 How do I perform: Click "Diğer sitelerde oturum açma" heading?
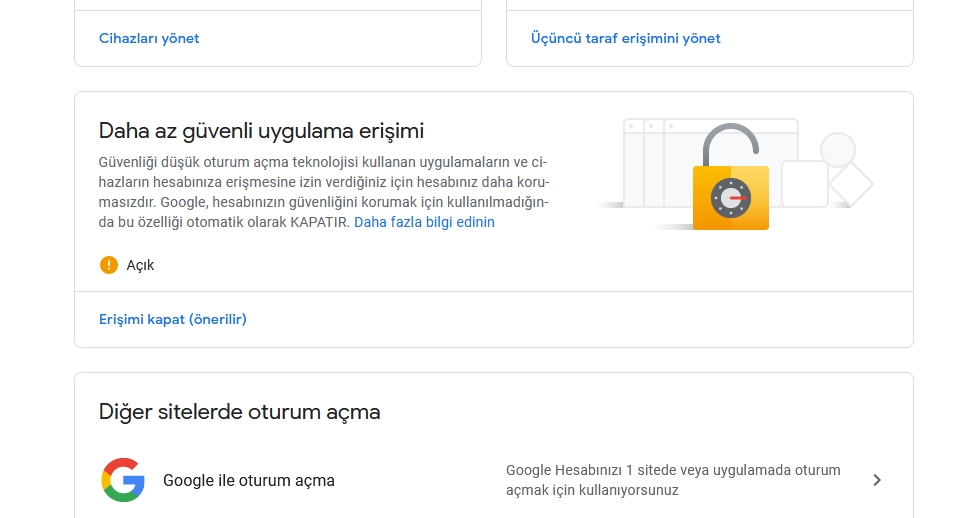point(239,411)
